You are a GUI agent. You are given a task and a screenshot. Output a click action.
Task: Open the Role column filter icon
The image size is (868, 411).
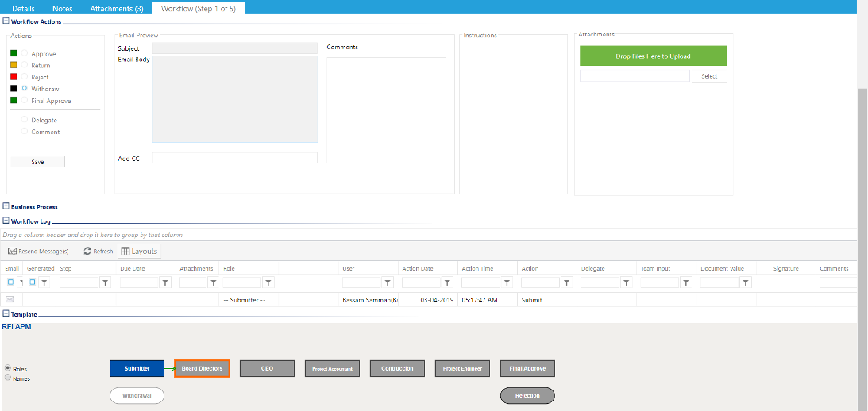pyautogui.click(x=268, y=282)
